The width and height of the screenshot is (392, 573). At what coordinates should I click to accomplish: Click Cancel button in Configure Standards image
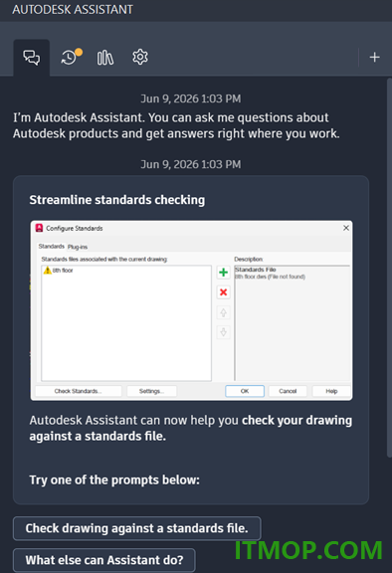click(x=288, y=391)
